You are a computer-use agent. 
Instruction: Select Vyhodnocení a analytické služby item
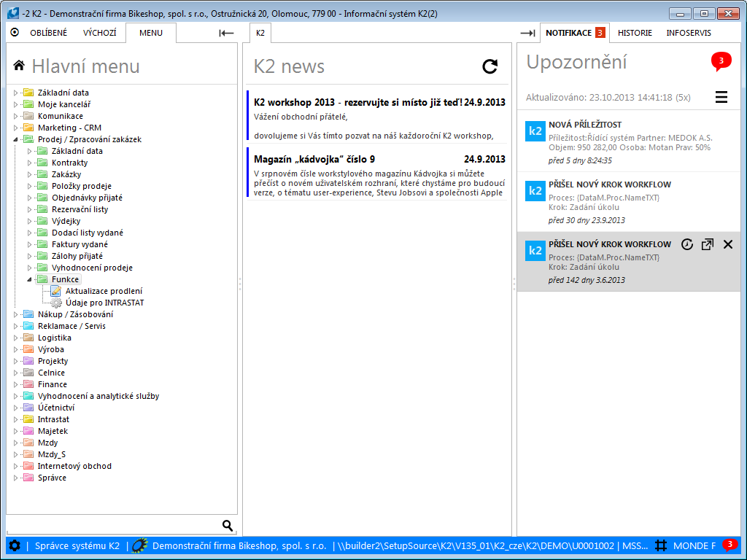[x=98, y=396]
